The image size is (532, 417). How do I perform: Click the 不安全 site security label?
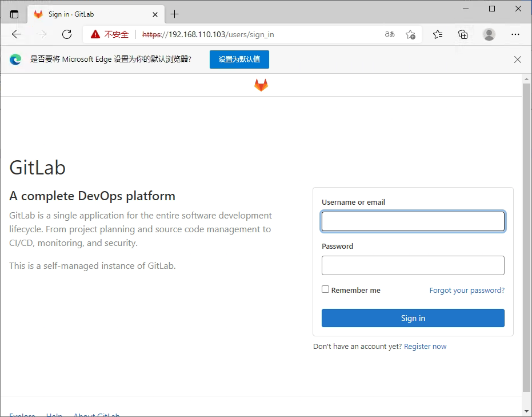[x=117, y=34]
